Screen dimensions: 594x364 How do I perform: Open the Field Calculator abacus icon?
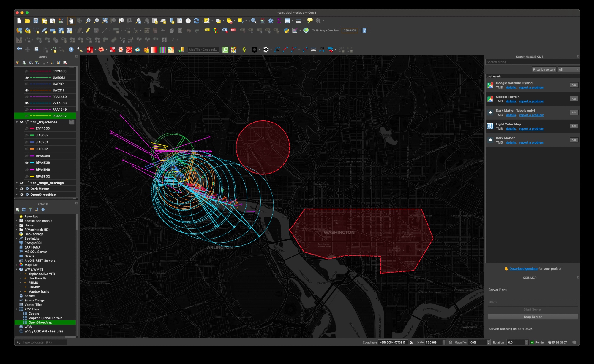click(262, 21)
